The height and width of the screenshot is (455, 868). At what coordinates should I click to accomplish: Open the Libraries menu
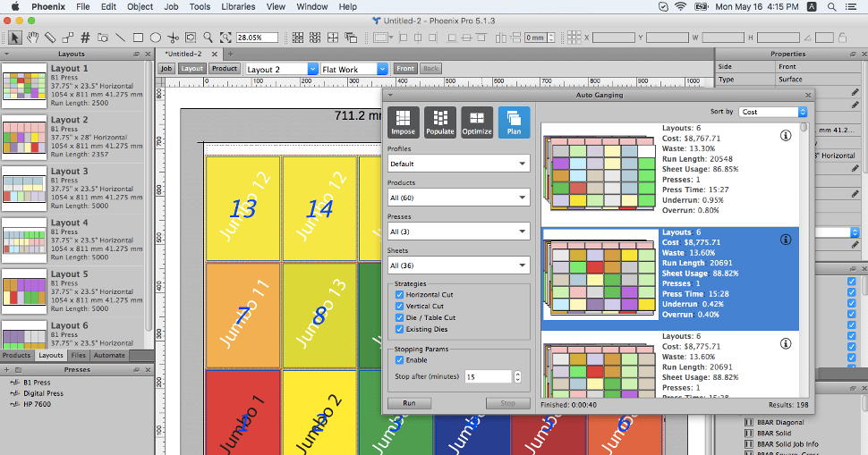coord(238,6)
